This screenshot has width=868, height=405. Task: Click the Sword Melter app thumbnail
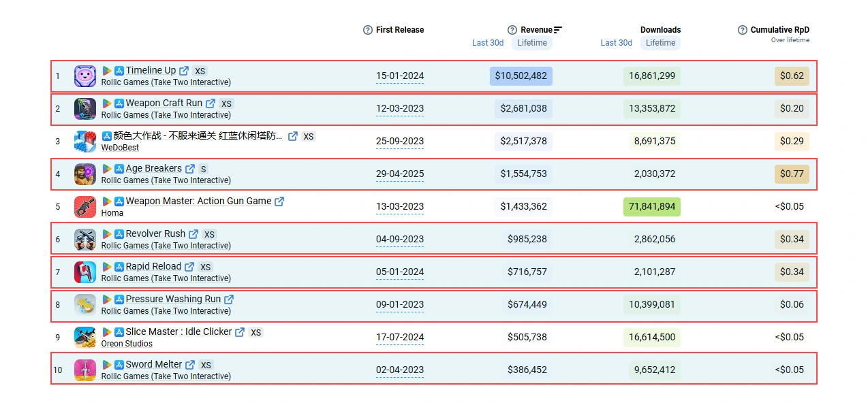(x=84, y=370)
